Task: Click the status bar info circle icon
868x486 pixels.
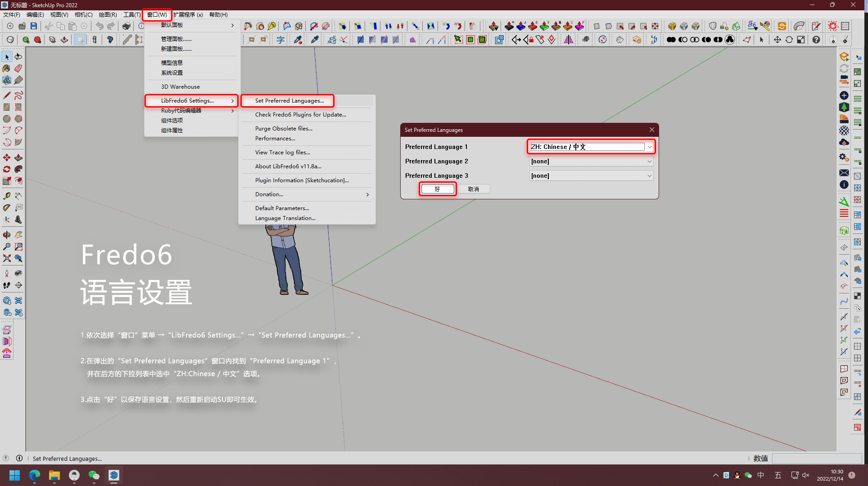Action: click(x=19, y=458)
